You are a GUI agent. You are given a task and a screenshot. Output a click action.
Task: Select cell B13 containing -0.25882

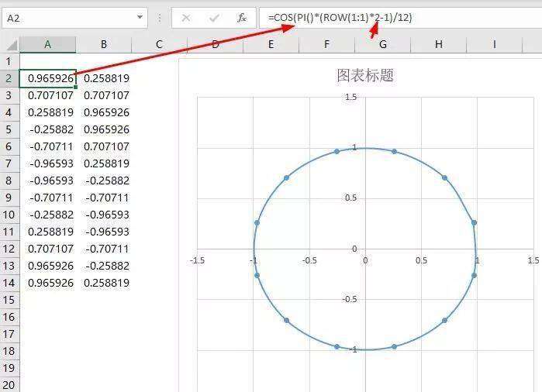tap(104, 266)
